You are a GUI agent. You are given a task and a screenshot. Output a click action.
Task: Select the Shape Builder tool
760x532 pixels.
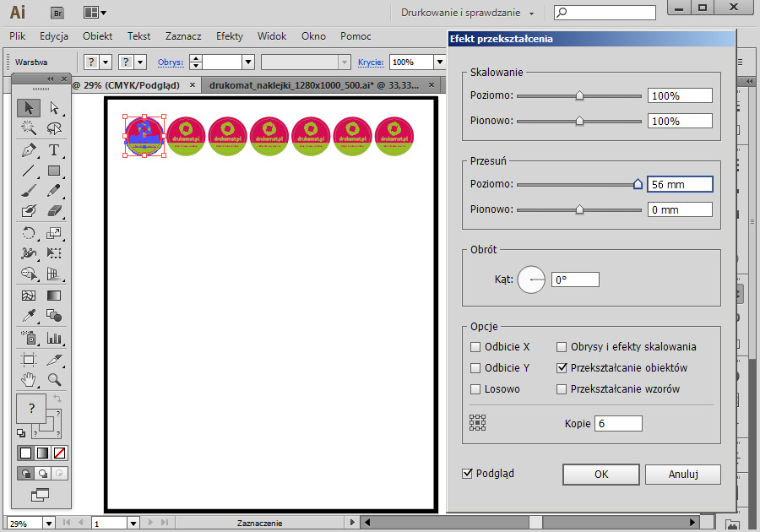pos(29,274)
